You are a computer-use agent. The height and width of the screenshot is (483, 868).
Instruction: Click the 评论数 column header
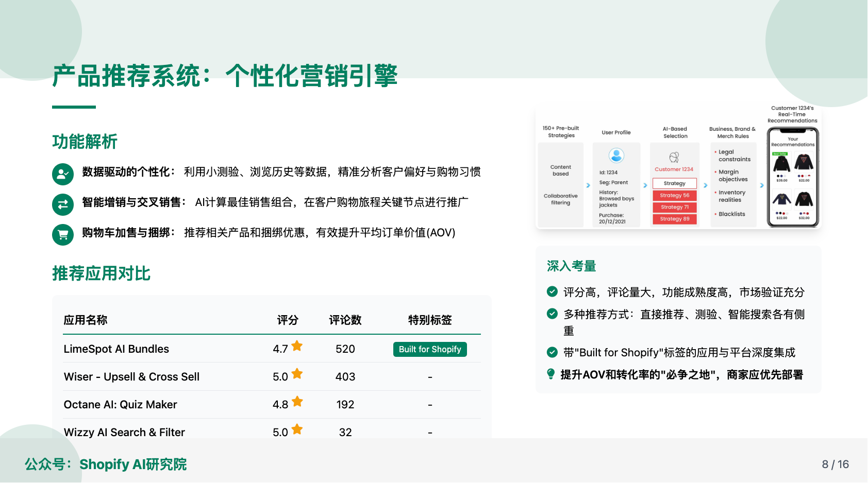pos(345,320)
